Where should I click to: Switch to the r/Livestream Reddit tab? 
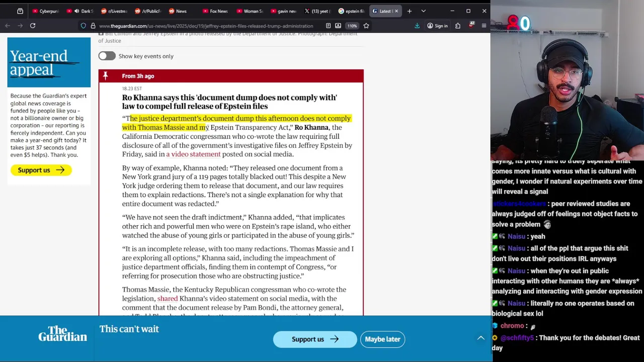point(114,11)
